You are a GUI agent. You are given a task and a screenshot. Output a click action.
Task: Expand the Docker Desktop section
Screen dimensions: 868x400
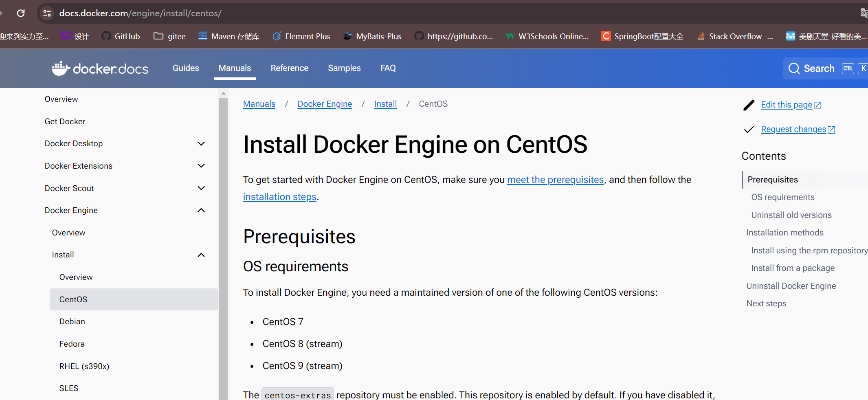coord(201,144)
